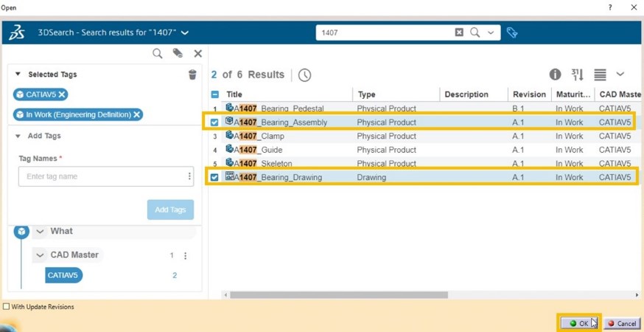
Task: Select the A1407_Clamp result
Action: (259, 136)
